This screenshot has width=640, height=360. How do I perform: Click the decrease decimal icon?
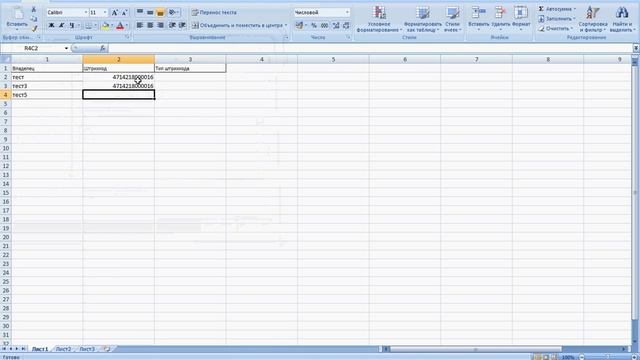[346, 26]
